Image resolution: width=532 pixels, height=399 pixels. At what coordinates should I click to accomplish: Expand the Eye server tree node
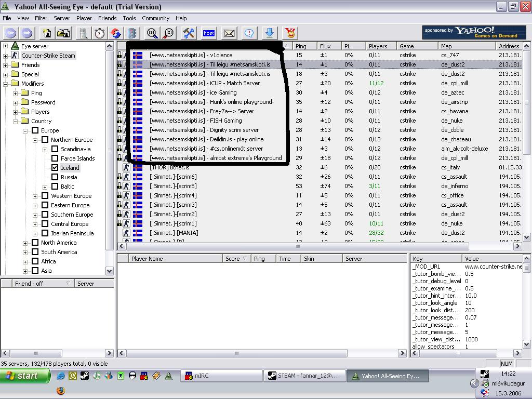(x=5, y=46)
